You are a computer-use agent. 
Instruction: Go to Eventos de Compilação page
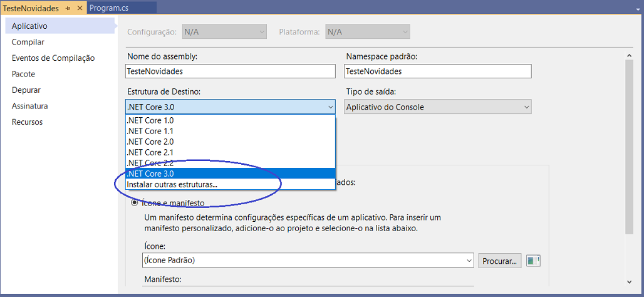53,58
